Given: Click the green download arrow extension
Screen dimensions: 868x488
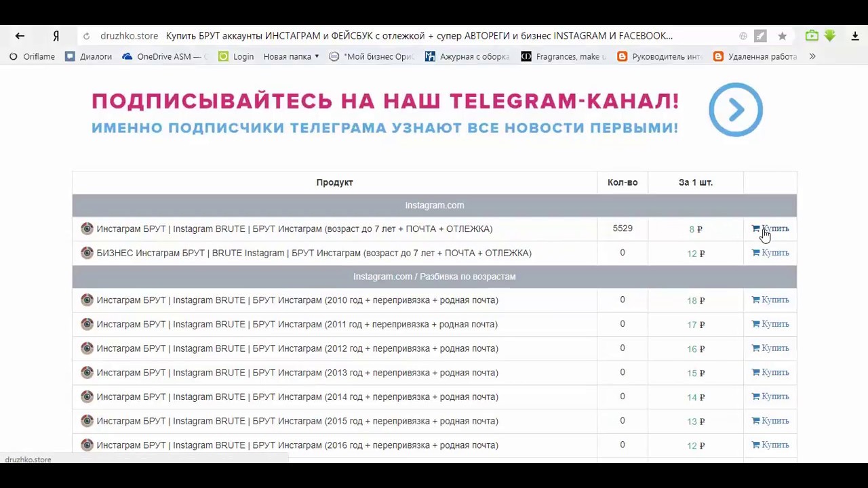Looking at the screenshot, I should [x=829, y=36].
